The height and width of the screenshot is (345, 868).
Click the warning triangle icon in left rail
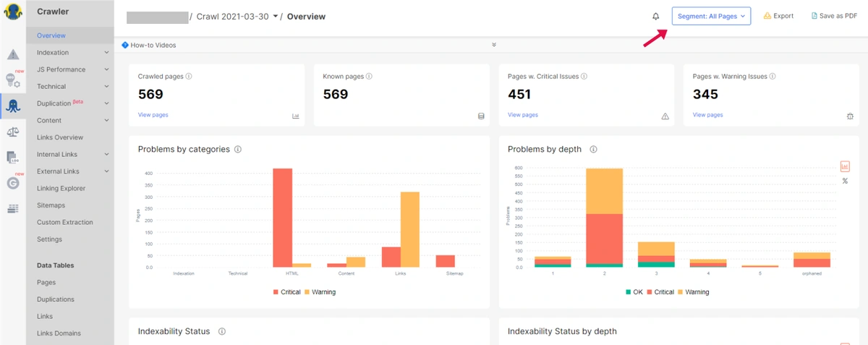pyautogui.click(x=13, y=55)
